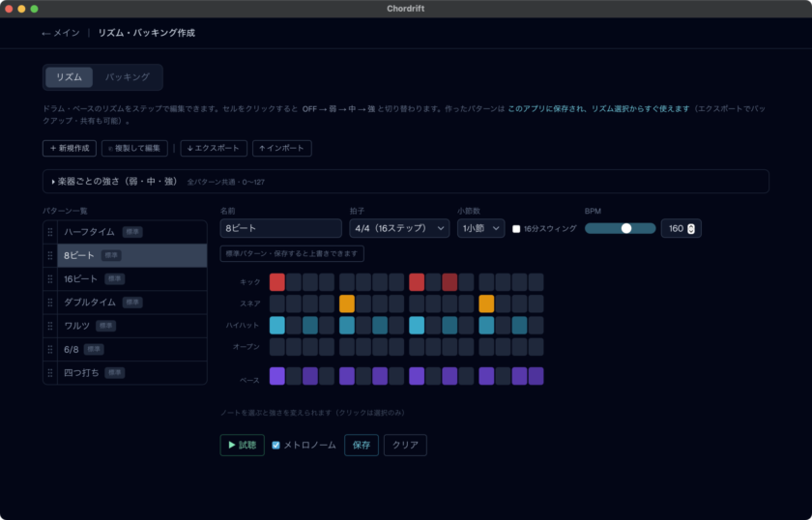The height and width of the screenshot is (520, 812).
Task: Grab the drag handle of ハーフタイム
Action: coord(50,232)
